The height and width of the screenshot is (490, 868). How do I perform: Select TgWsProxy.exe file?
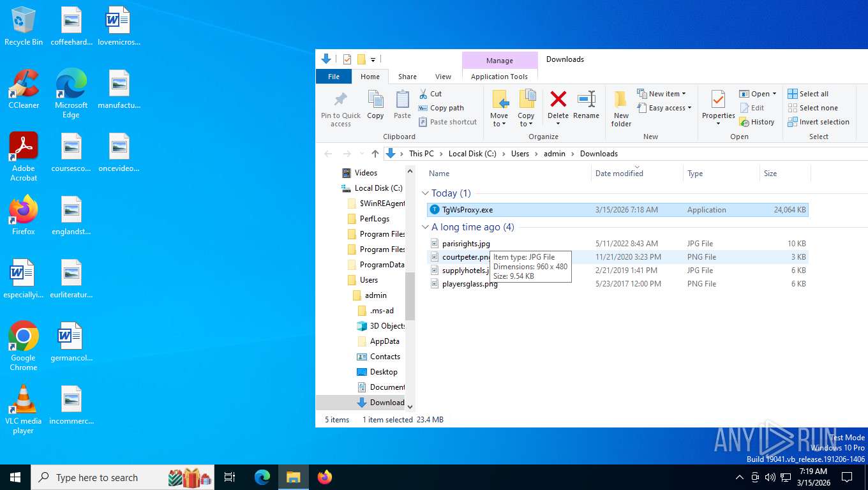(x=617, y=210)
